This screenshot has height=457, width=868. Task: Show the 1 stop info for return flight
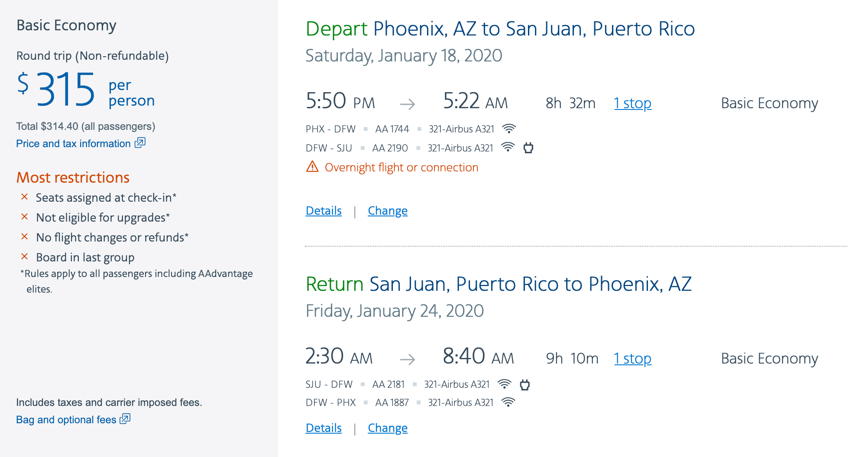pos(632,359)
